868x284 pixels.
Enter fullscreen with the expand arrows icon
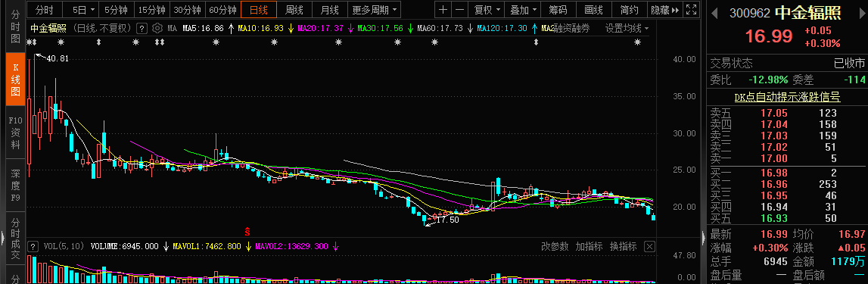[691, 10]
